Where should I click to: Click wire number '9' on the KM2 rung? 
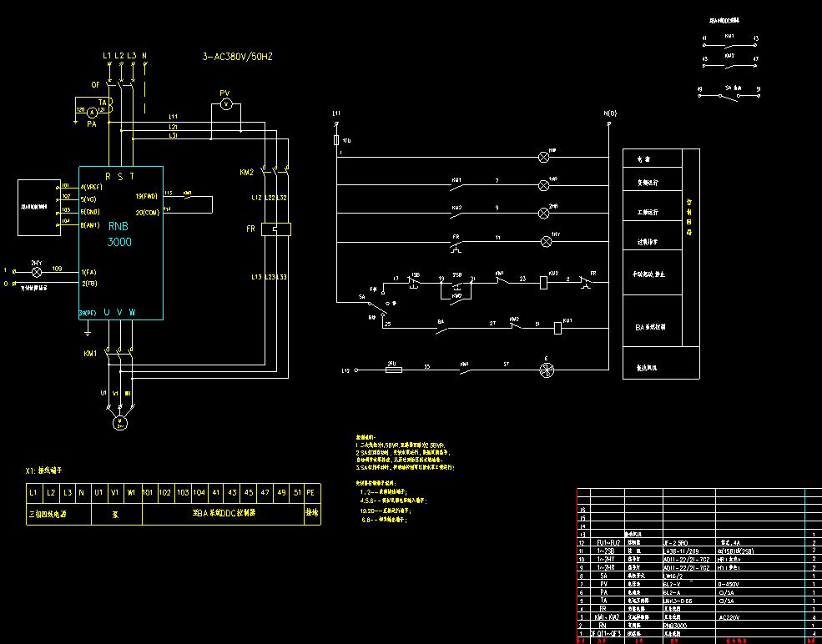click(497, 208)
